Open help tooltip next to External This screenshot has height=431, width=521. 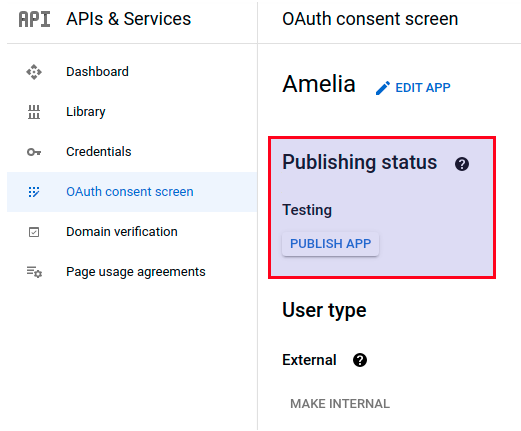tap(360, 360)
